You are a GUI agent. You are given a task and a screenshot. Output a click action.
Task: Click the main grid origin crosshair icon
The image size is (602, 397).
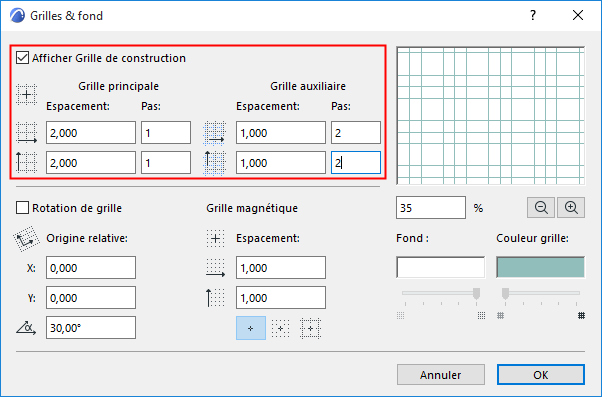pyautogui.click(x=26, y=94)
